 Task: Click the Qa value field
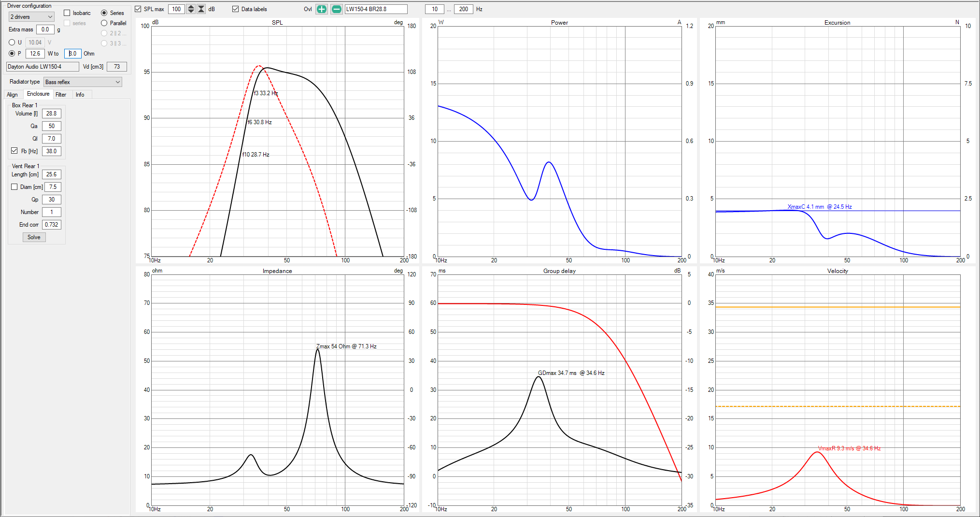52,126
